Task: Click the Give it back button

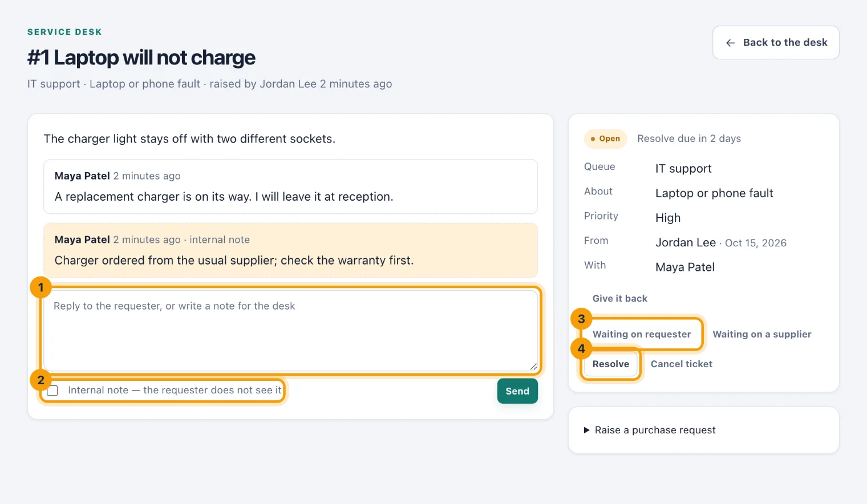Action: 620,298
